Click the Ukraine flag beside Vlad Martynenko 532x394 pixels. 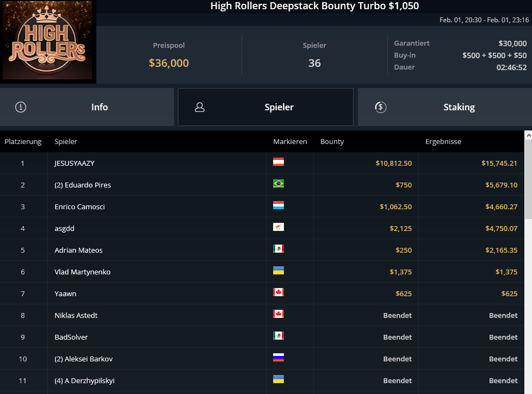click(278, 271)
